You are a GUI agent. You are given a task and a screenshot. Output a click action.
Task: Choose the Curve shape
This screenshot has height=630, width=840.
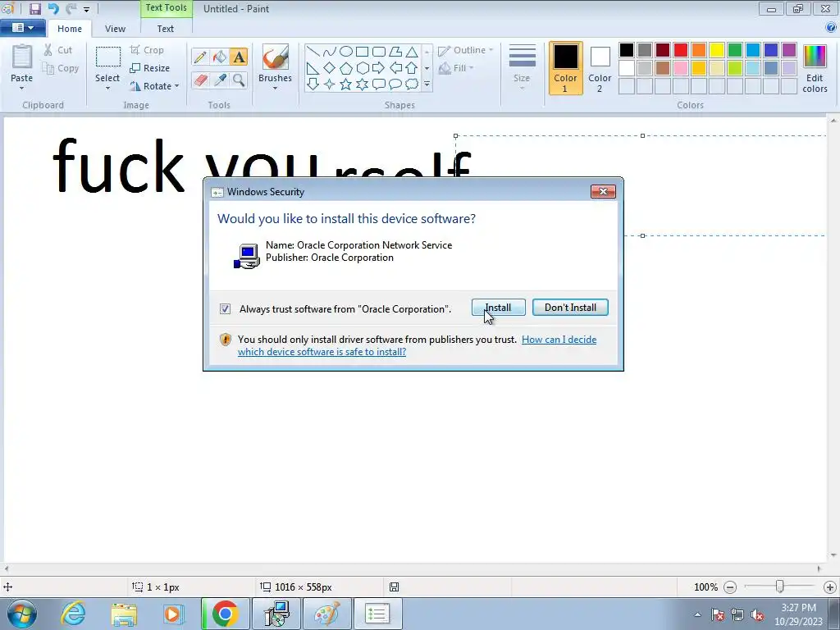pyautogui.click(x=330, y=52)
